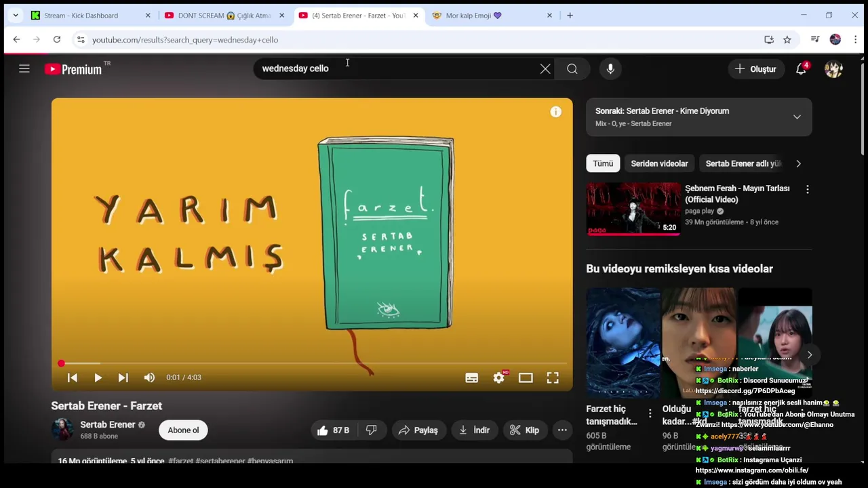This screenshot has height=488, width=868.
Task: Open Sertab Erener channel avatar
Action: coord(62,430)
